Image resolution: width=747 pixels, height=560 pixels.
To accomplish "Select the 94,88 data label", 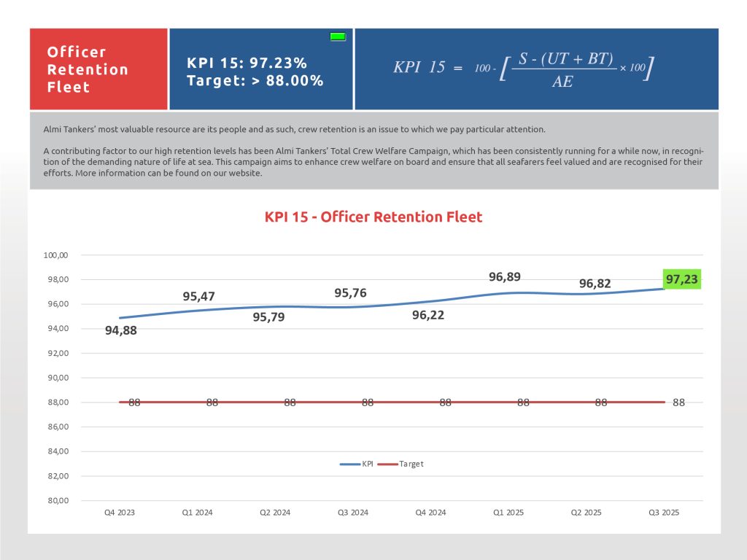I will (121, 330).
